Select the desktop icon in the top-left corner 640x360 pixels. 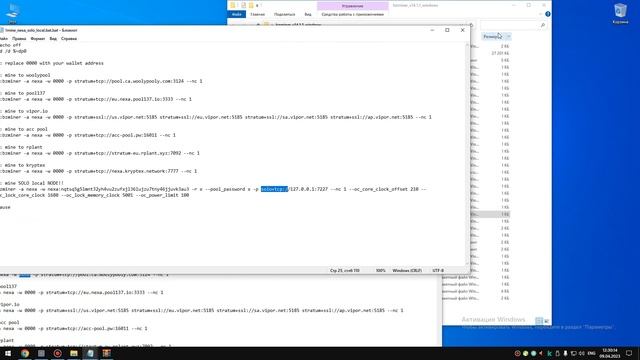tap(12, 13)
